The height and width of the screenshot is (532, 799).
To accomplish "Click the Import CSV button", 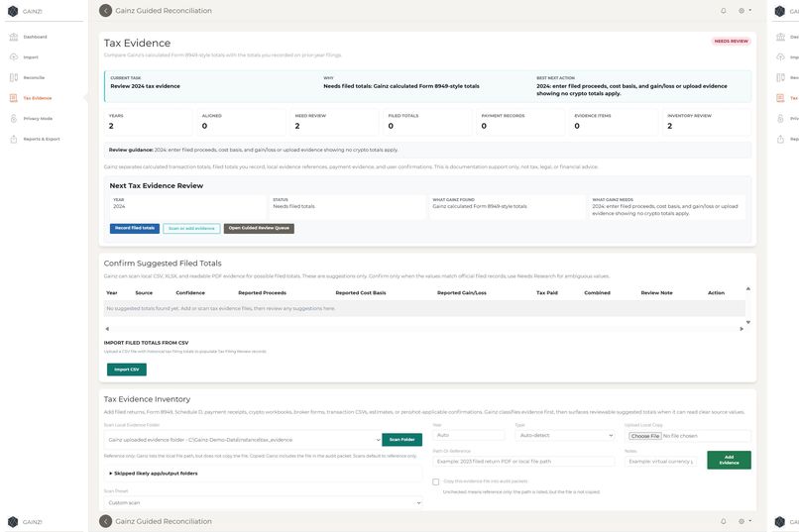I will click(126, 370).
